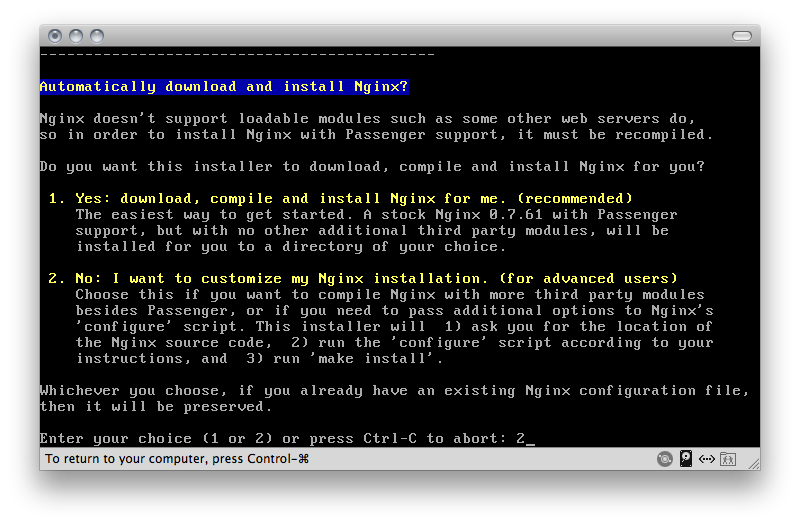Zoom the virtual machine window

[x=97, y=36]
